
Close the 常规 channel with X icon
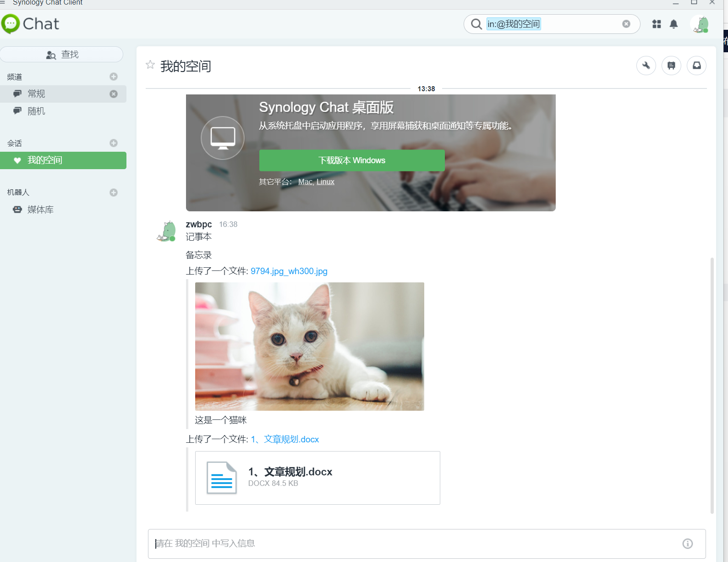coord(114,94)
